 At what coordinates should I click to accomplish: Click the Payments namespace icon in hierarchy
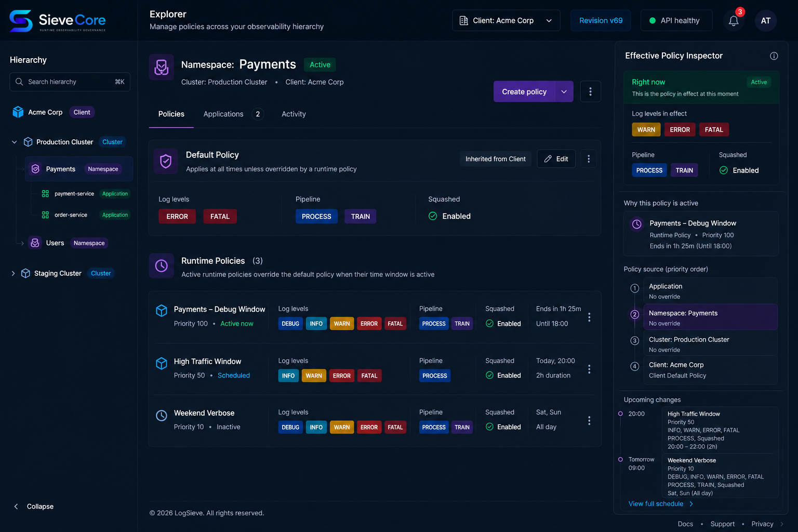[x=35, y=169]
